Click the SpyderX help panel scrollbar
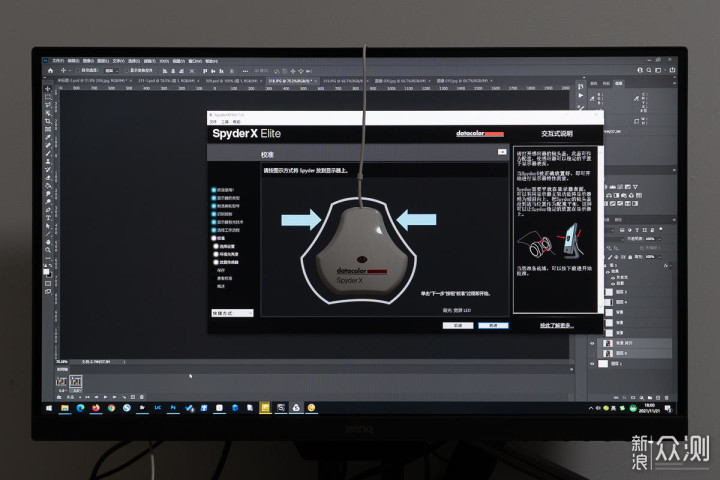720x480 pixels. point(600,230)
